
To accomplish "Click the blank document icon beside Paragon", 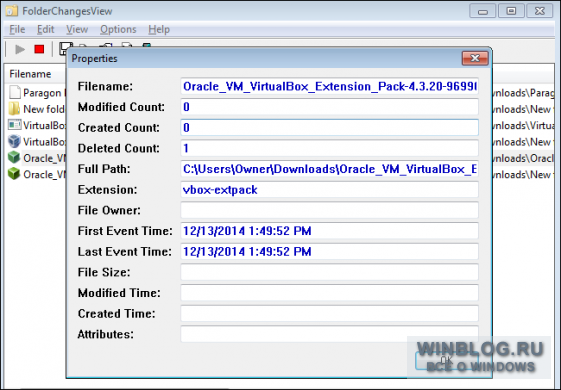I will 14,92.
